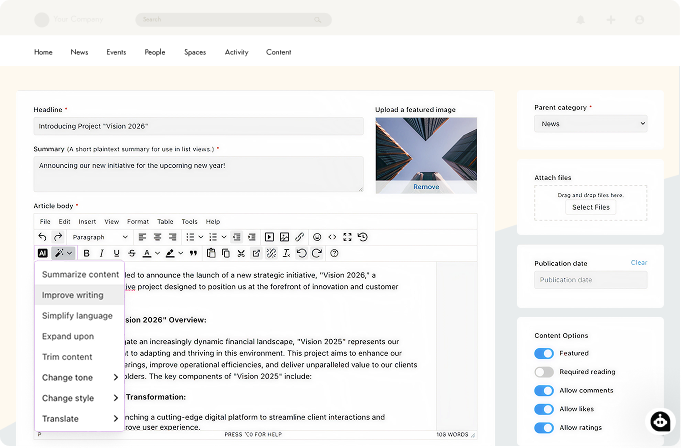Align text center
Image resolution: width=681 pixels, height=448 pixels.
click(157, 237)
